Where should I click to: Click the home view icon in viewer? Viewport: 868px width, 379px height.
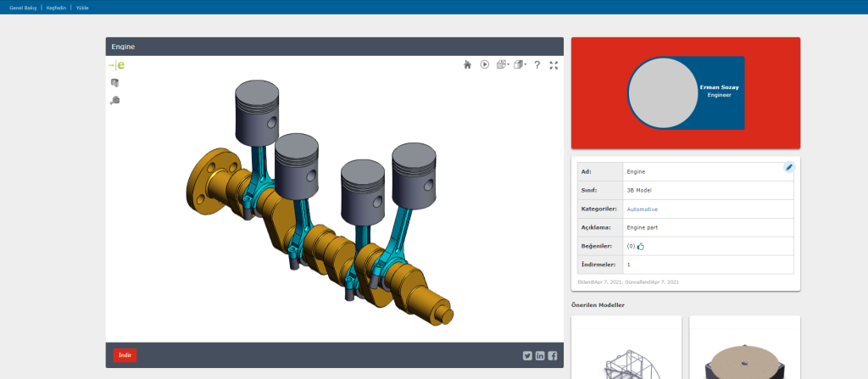pos(467,64)
